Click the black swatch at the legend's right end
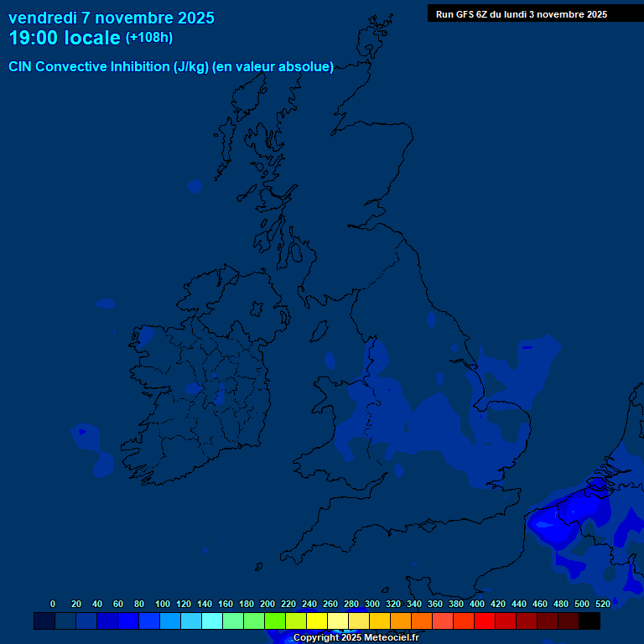This screenshot has height=644, width=644. click(589, 621)
